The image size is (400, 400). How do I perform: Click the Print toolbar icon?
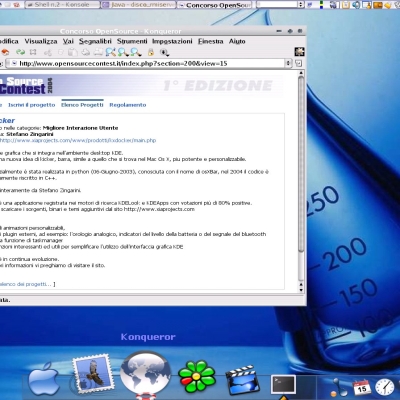(x=86, y=52)
